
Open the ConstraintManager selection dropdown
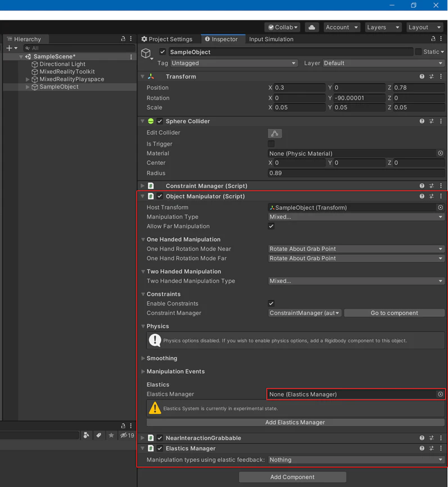(305, 313)
